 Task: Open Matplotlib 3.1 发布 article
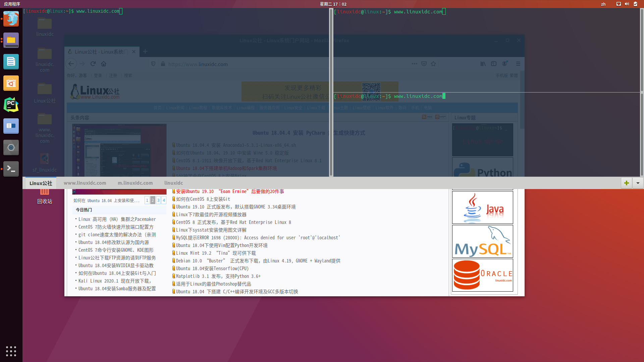(x=218, y=276)
